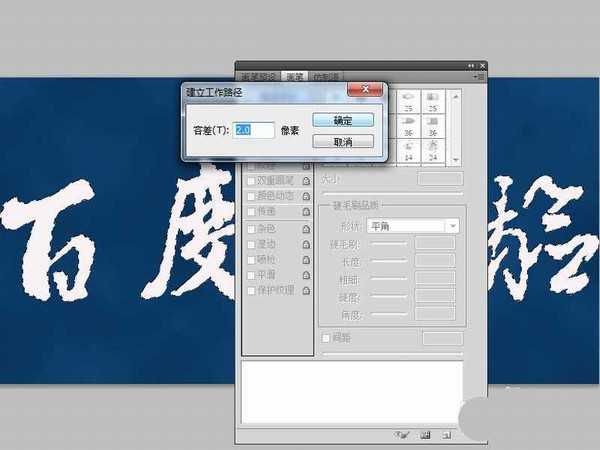This screenshot has height=450, width=600.
Task: Click the 硬毛刷 value field
Action: coord(435,243)
